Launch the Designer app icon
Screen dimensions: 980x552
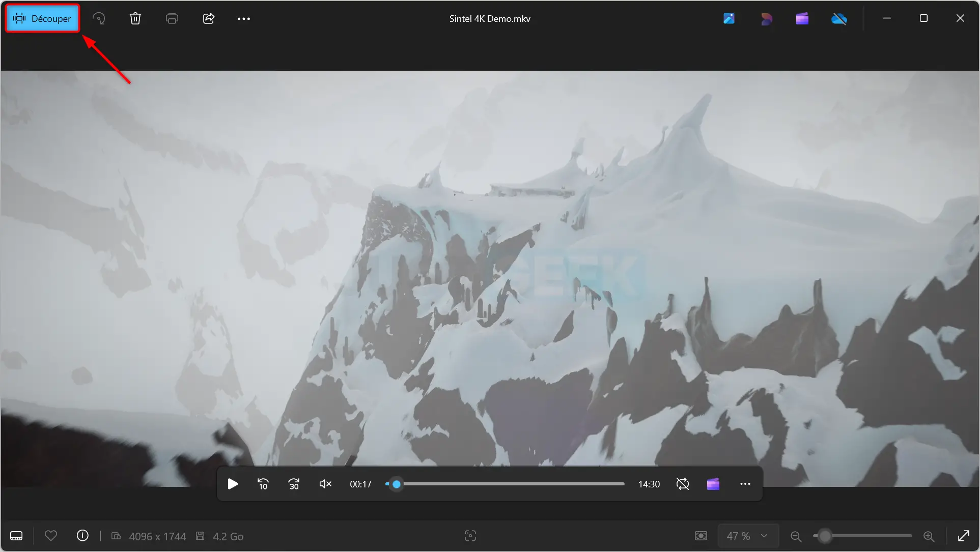coord(766,19)
